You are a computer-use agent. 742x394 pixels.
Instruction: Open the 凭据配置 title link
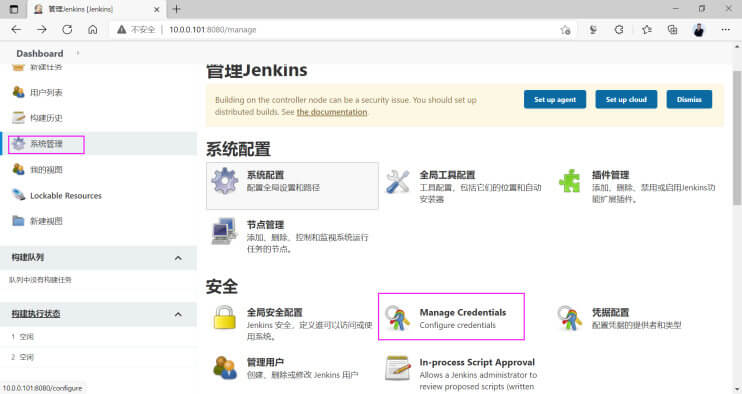pyautogui.click(x=610, y=312)
